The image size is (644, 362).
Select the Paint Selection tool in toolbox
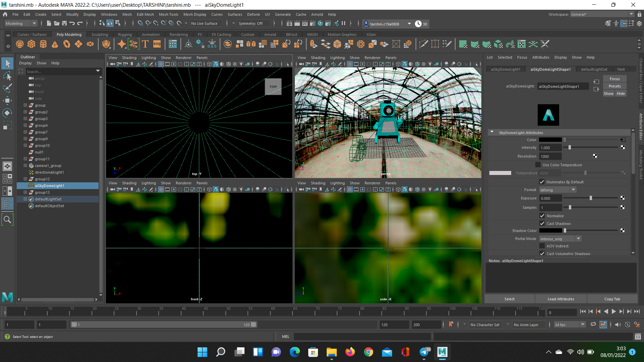(7, 88)
